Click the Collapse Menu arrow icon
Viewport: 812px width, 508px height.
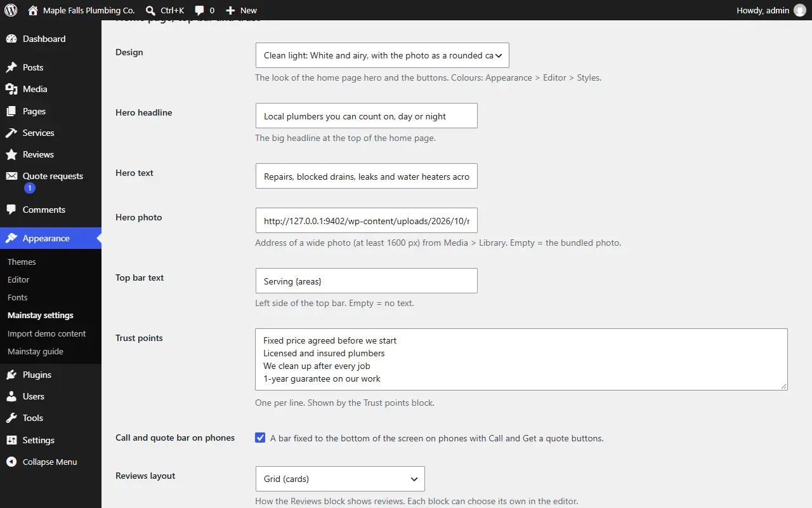point(11,462)
